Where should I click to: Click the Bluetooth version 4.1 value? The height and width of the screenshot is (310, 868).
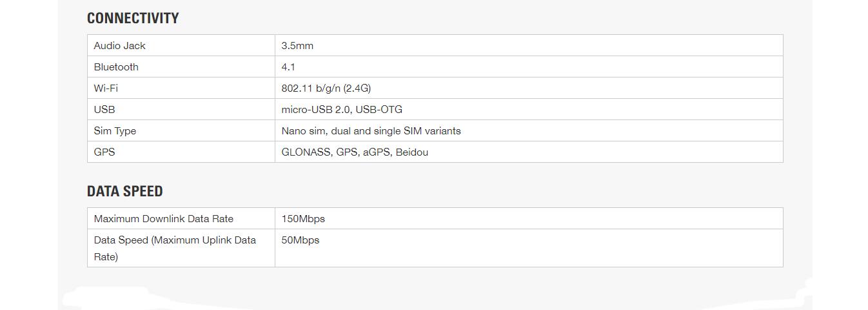click(288, 67)
